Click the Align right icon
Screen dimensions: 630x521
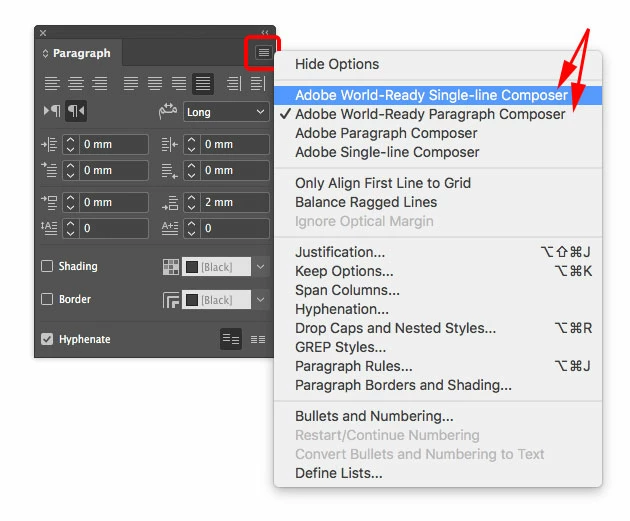click(99, 84)
